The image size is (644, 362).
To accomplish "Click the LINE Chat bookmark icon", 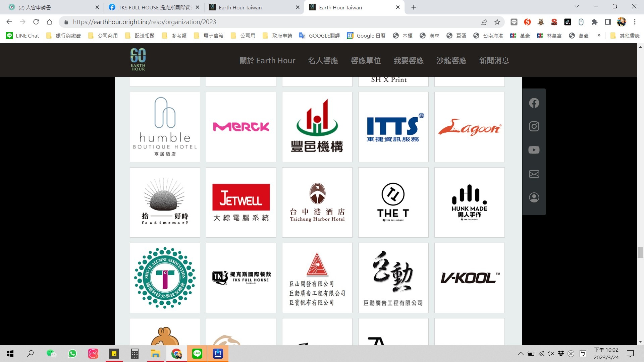I will click(9, 36).
